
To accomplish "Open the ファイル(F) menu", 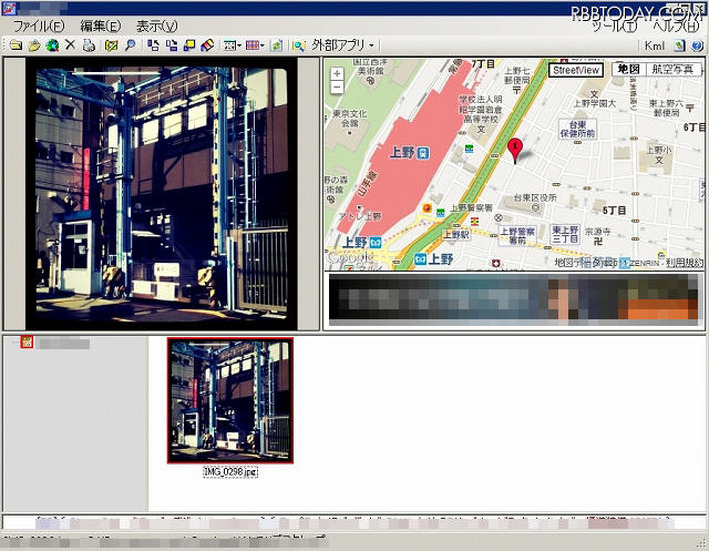I will coord(38,26).
